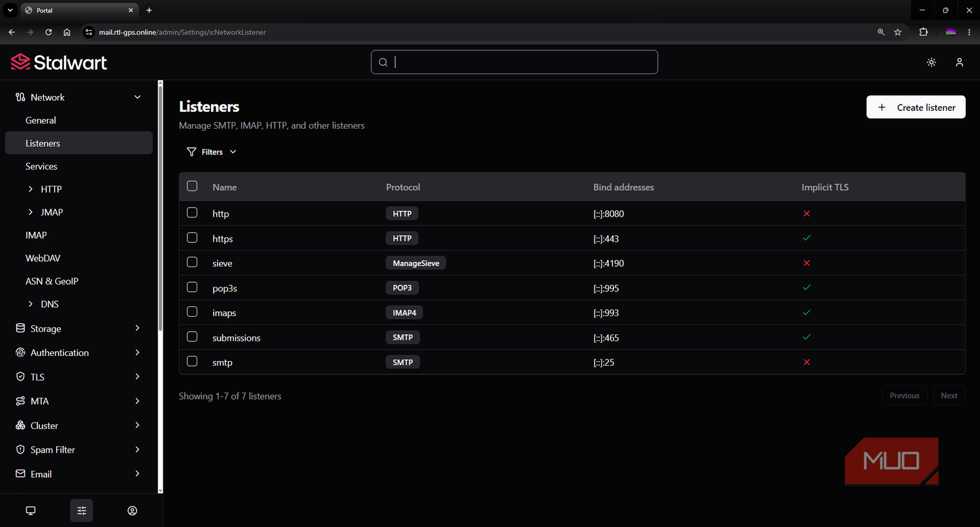Open a new browser tab with plus icon

click(149, 10)
